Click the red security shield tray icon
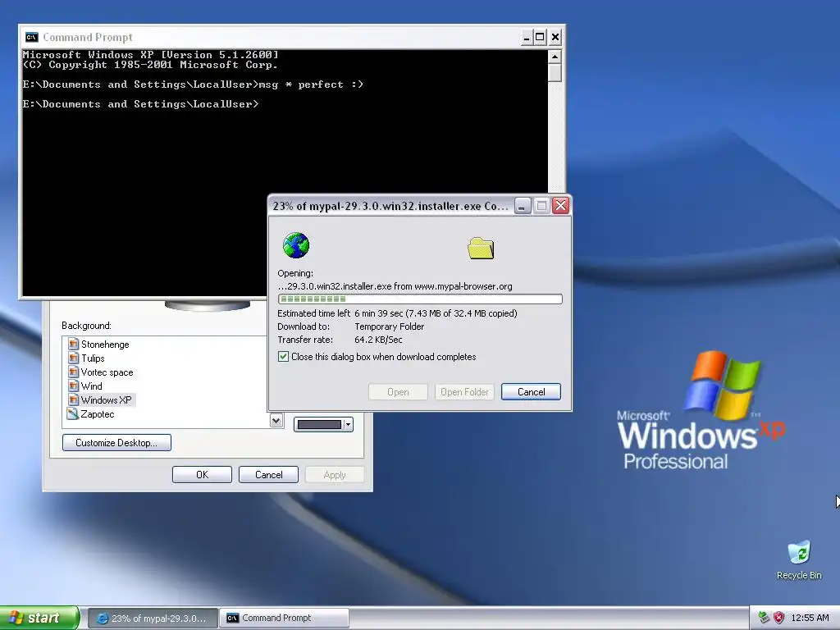 tap(779, 618)
